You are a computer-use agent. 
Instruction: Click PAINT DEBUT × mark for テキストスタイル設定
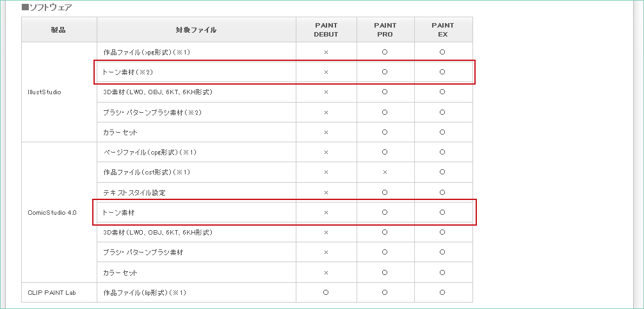point(326,192)
